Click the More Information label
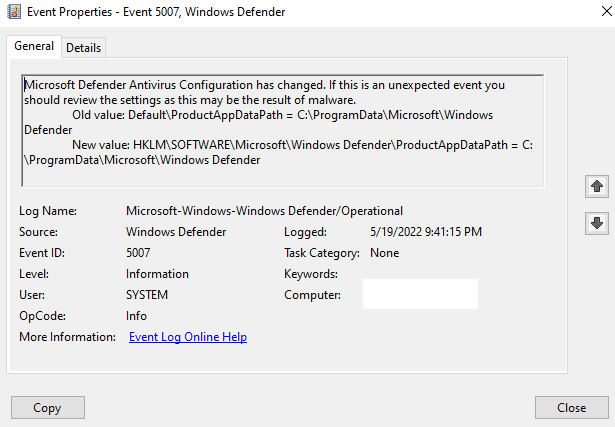 click(67, 337)
